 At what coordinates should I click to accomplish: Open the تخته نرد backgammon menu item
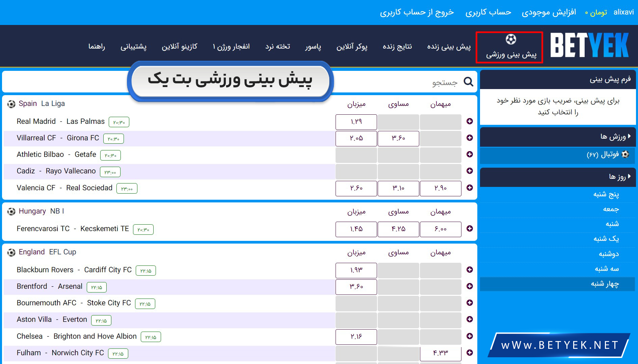(x=277, y=47)
